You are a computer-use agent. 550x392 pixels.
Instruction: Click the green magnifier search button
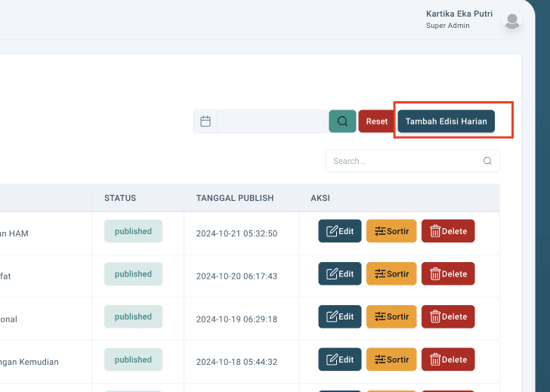point(342,122)
